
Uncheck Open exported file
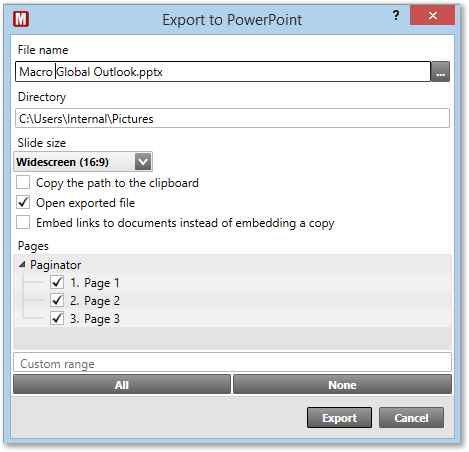tap(23, 203)
